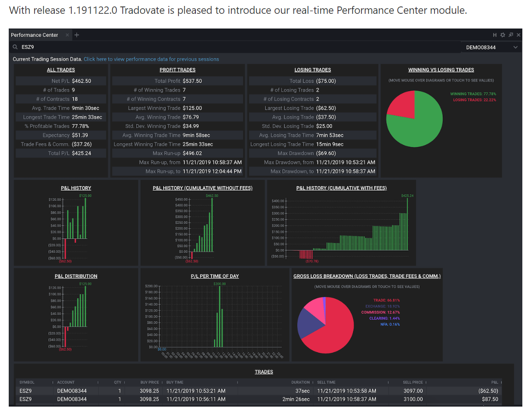Screen dimensions: 532x419
Task: Click the H icon in module header
Action: 495,35
